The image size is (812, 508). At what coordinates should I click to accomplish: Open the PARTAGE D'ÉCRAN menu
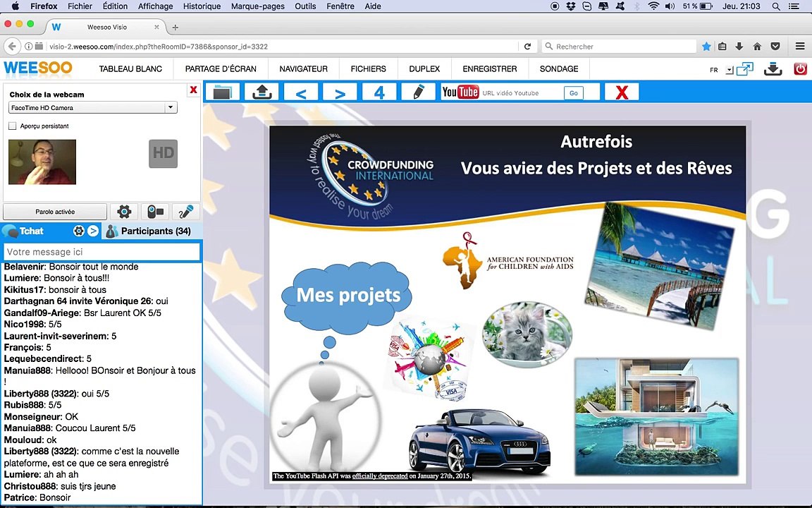[221, 69]
